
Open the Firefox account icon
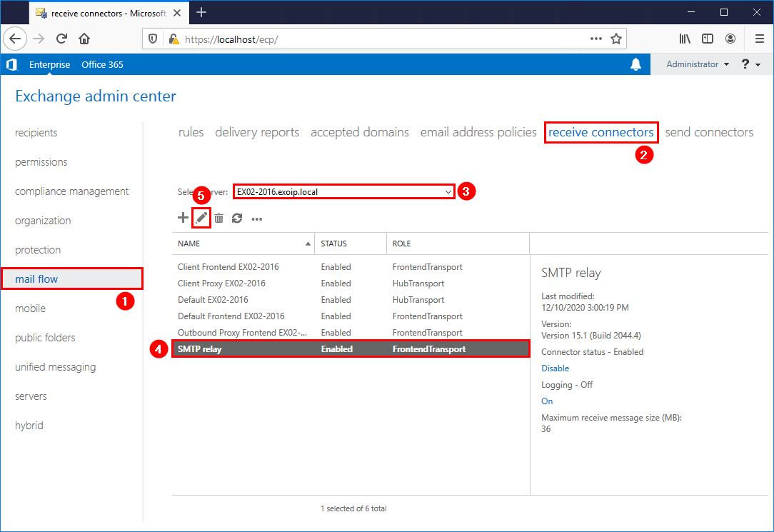pyautogui.click(x=730, y=39)
